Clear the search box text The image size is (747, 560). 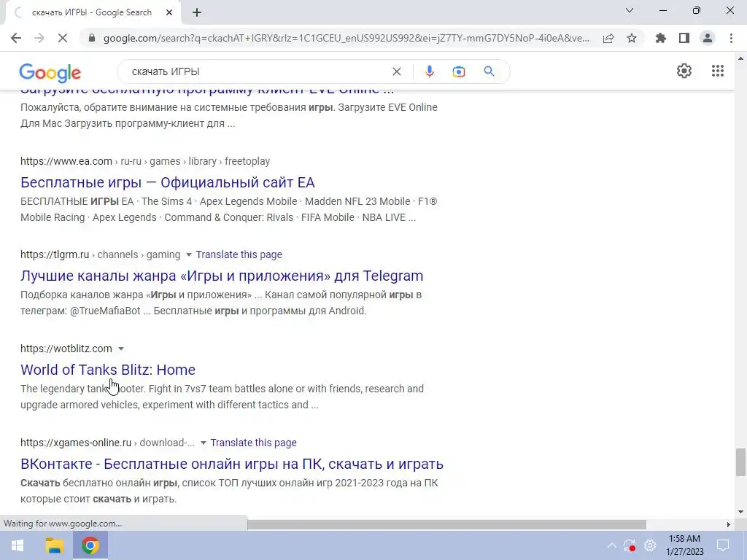(396, 71)
